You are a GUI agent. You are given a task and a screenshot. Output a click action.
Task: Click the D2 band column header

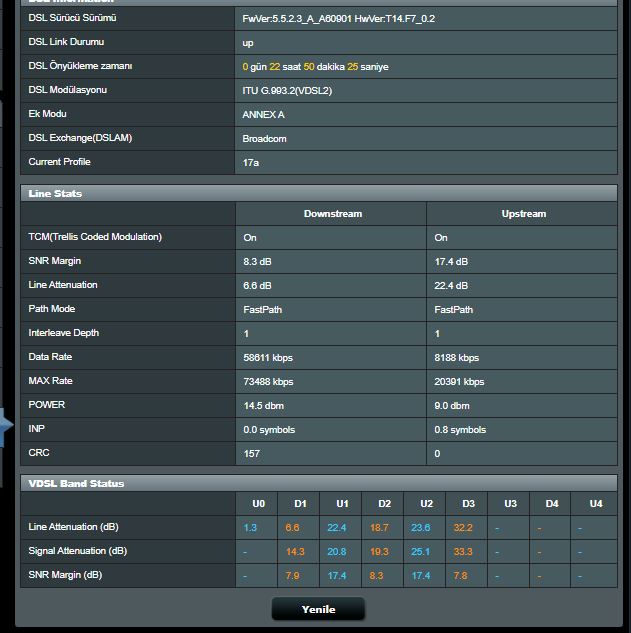point(384,504)
